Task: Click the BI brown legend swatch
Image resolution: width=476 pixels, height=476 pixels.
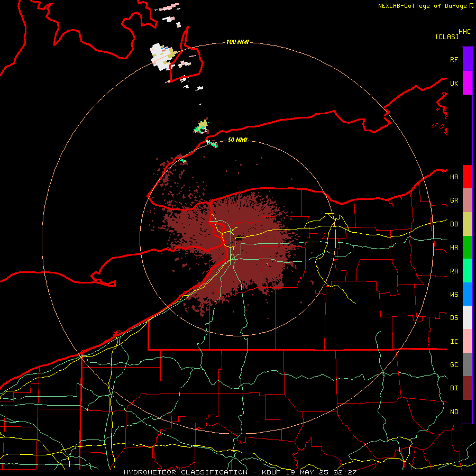Action: click(x=467, y=388)
